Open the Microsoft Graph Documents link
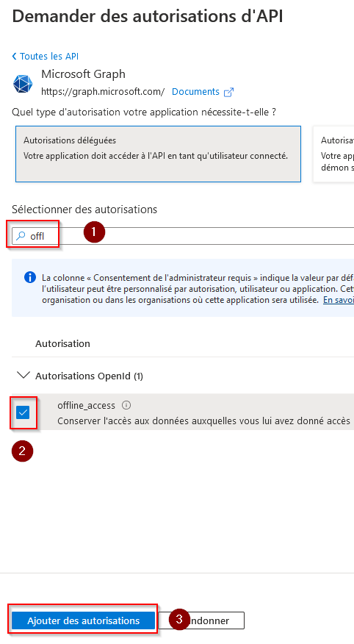This screenshot has height=644, width=354. point(195,92)
